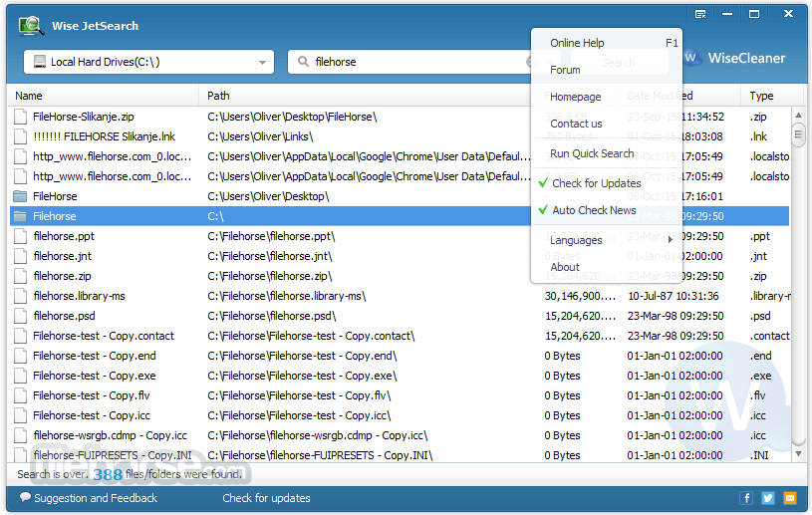Open the Facebook icon in footer
The height and width of the screenshot is (515, 812).
(x=746, y=498)
